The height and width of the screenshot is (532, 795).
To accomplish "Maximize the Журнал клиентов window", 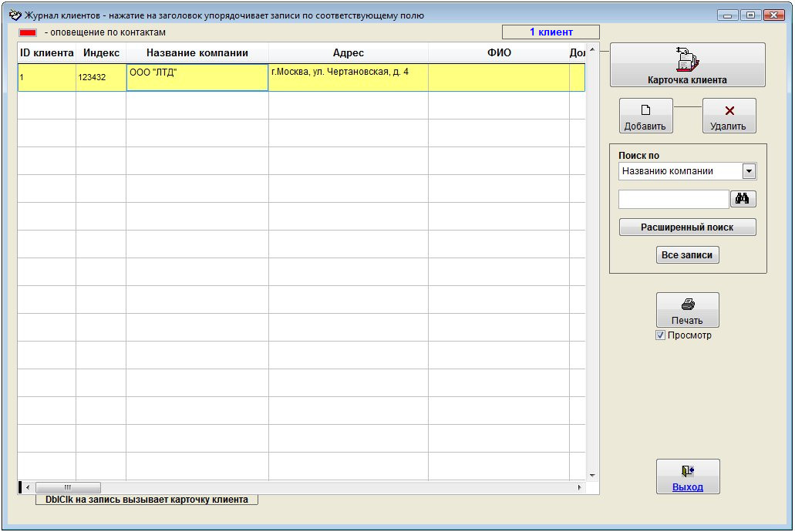I will (x=751, y=15).
